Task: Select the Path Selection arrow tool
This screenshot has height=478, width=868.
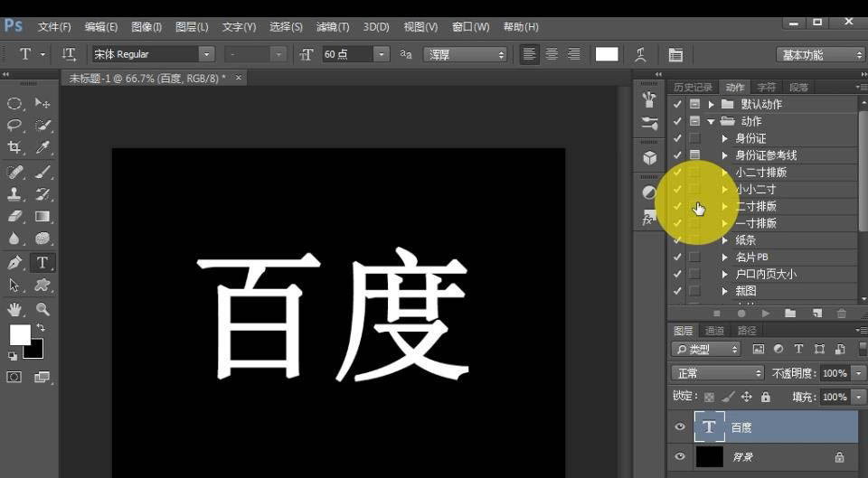Action: click(14, 285)
